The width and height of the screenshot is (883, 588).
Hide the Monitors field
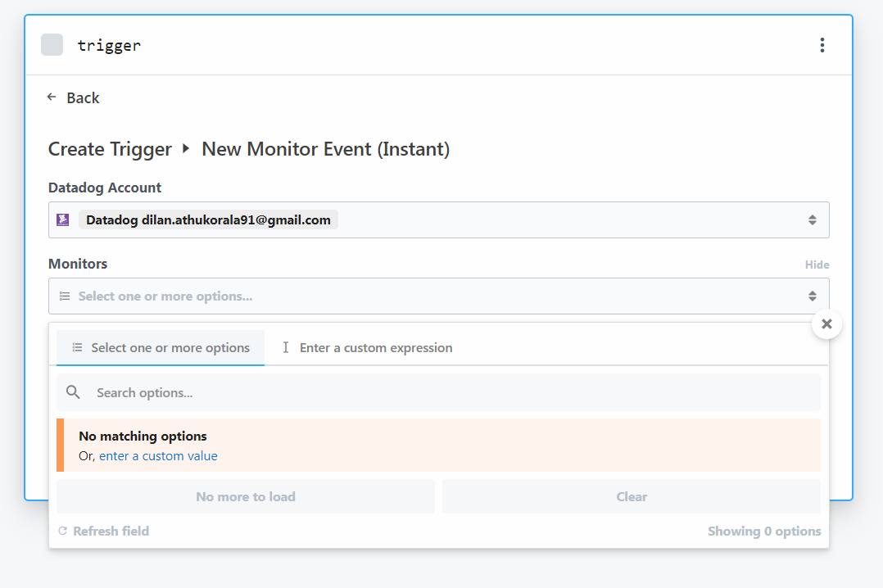click(817, 265)
